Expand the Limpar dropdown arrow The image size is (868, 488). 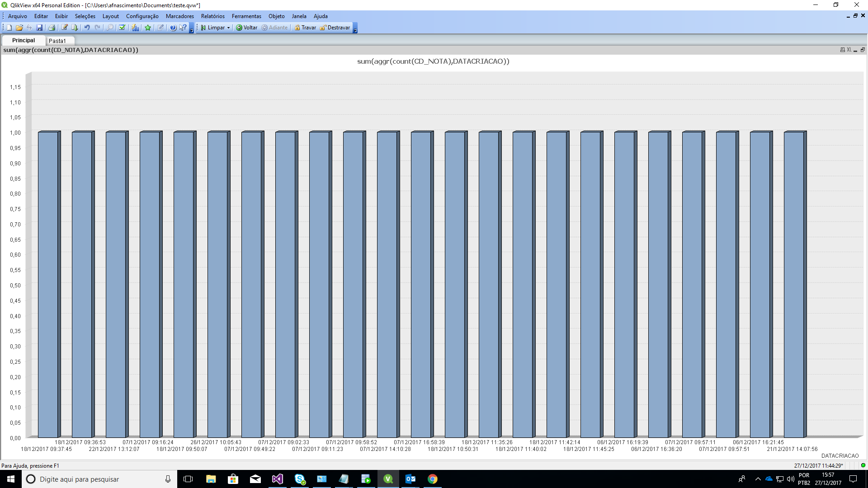pyautogui.click(x=228, y=28)
